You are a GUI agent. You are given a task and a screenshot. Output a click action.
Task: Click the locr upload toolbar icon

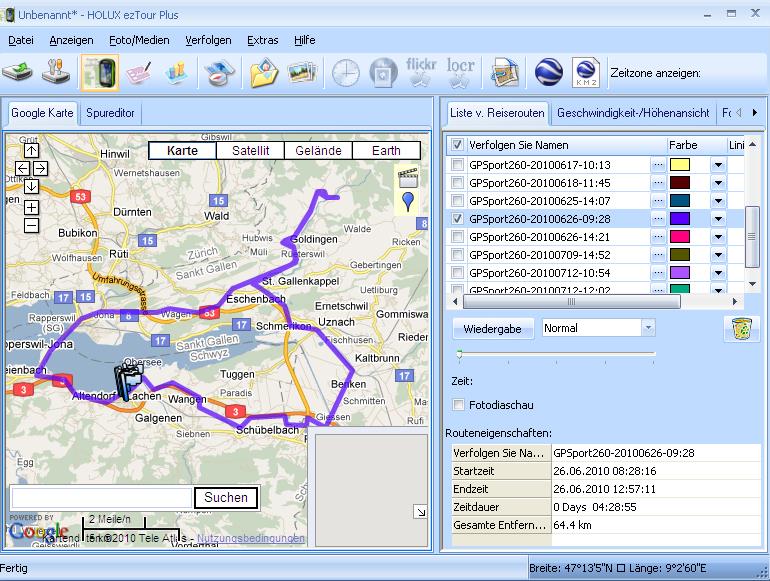pyautogui.click(x=460, y=73)
